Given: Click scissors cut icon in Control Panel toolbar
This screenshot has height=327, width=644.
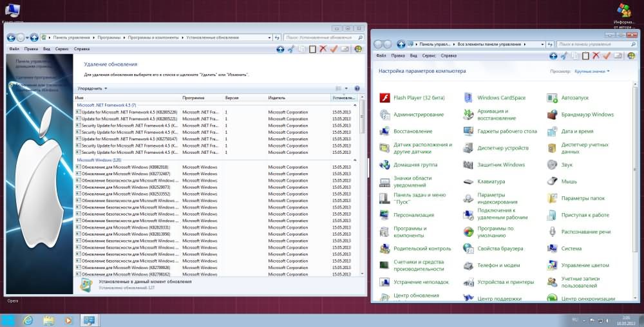Looking at the screenshot, I should 563,56.
